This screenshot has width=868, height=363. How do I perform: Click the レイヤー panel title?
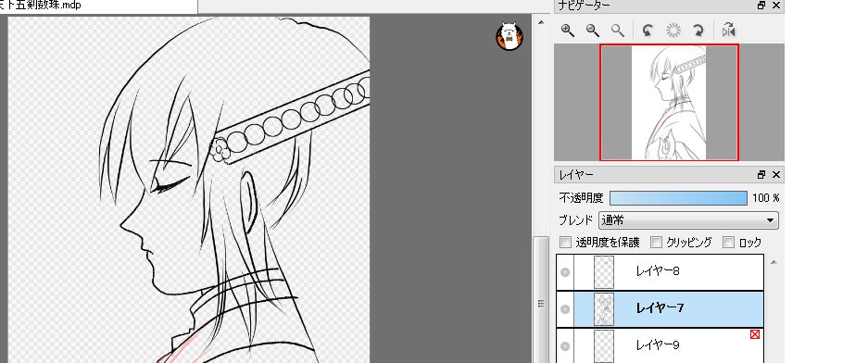(x=576, y=175)
